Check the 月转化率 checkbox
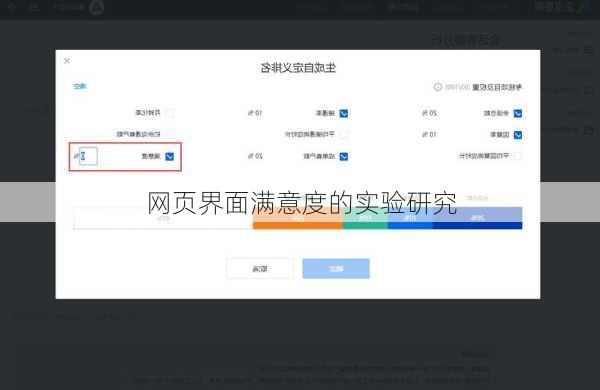The image size is (600, 390). click(x=170, y=113)
